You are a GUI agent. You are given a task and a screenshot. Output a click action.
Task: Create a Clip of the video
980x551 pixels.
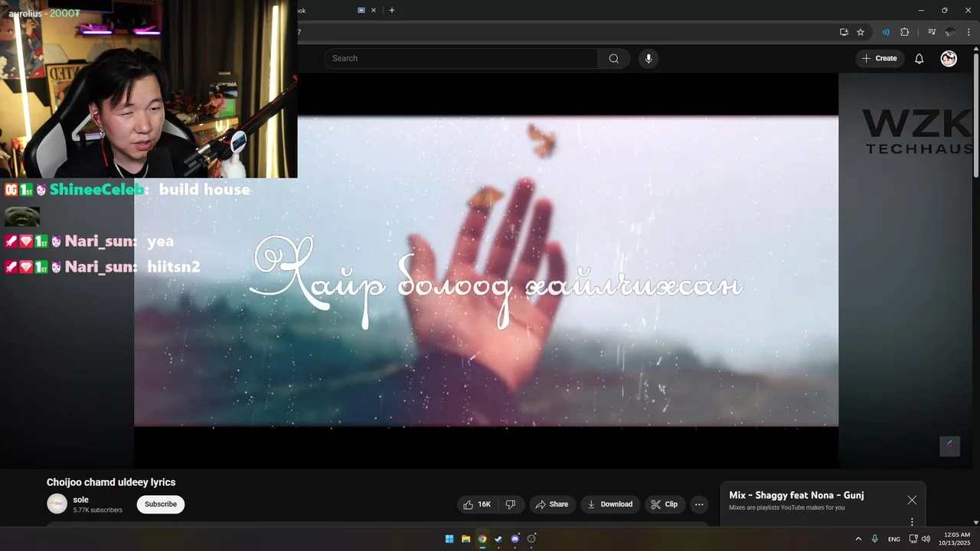coord(665,504)
